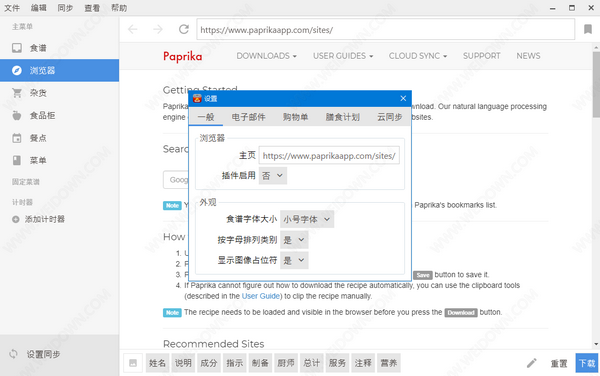Click the 厨师 cook time clipboard button
Screen dimensions: 600x376
click(x=286, y=363)
